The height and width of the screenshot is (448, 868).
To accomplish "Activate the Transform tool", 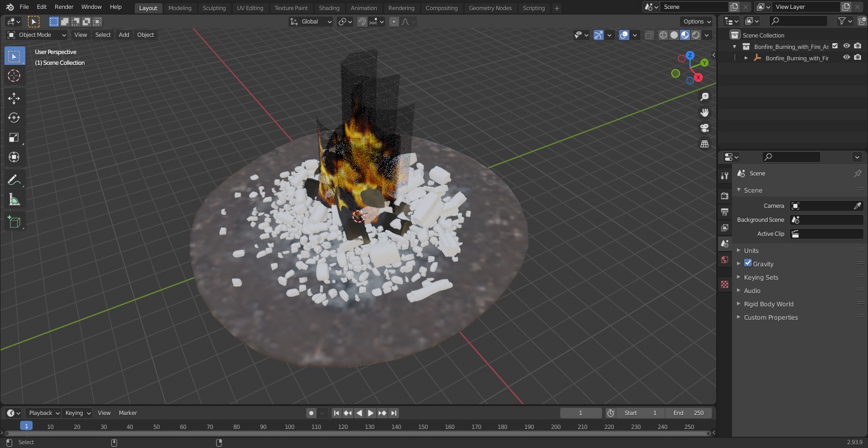I will [x=14, y=157].
